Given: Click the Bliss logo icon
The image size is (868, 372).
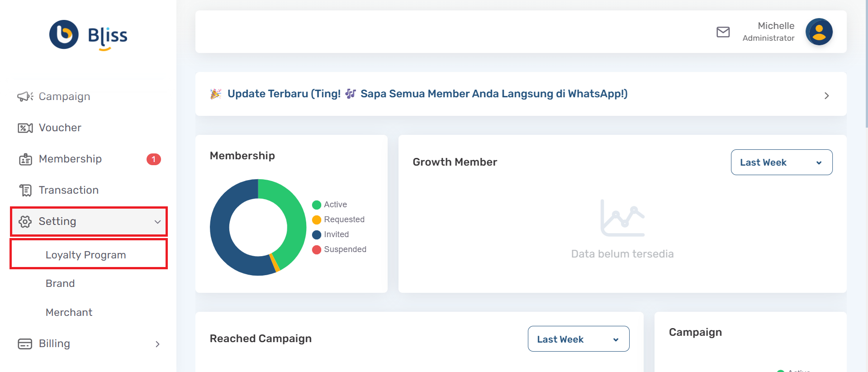Looking at the screenshot, I should pyautogui.click(x=64, y=34).
